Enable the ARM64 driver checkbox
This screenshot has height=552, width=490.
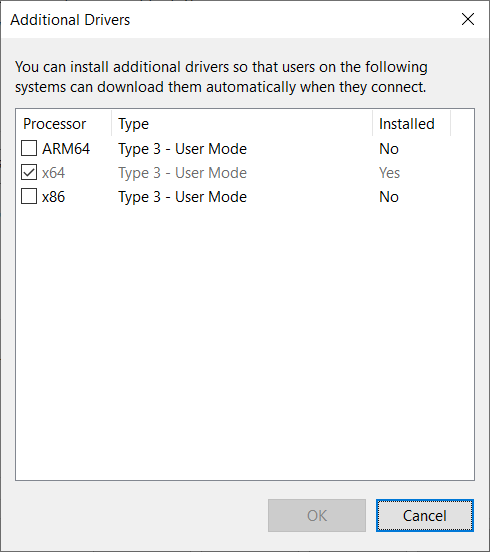point(29,148)
